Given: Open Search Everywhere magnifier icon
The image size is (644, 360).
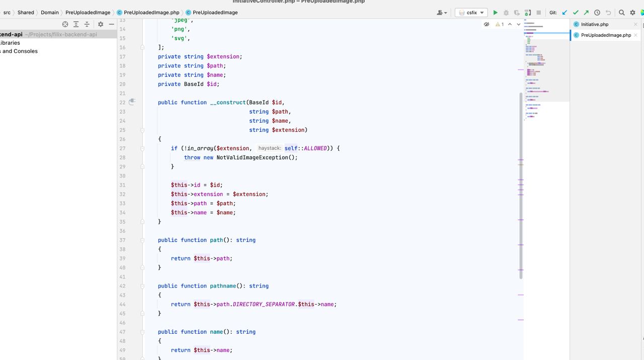Looking at the screenshot, I should click(622, 13).
